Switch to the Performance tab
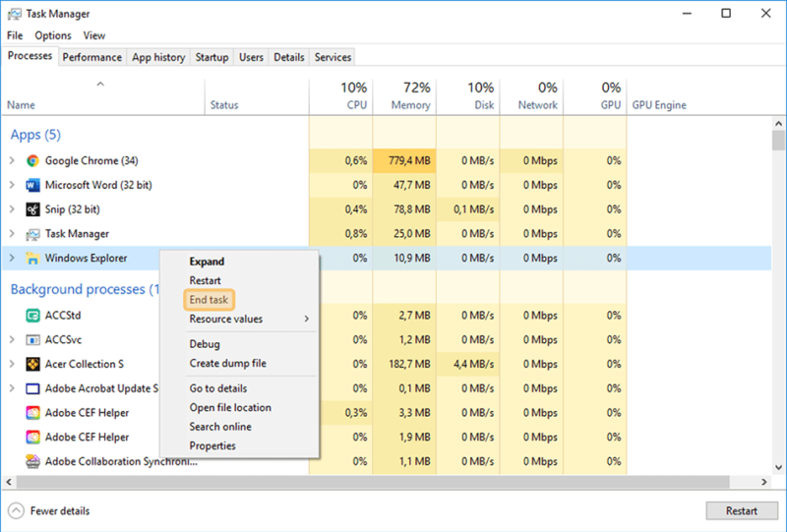The width and height of the screenshot is (787, 532). (92, 57)
